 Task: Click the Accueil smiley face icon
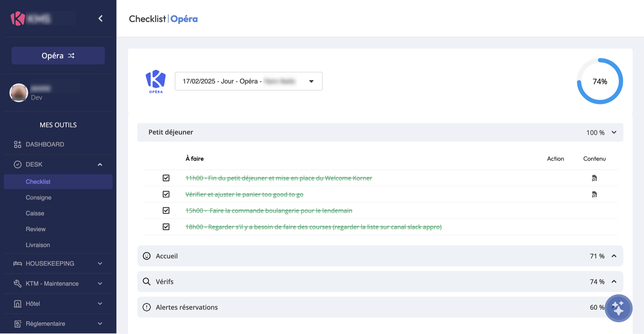[147, 256]
